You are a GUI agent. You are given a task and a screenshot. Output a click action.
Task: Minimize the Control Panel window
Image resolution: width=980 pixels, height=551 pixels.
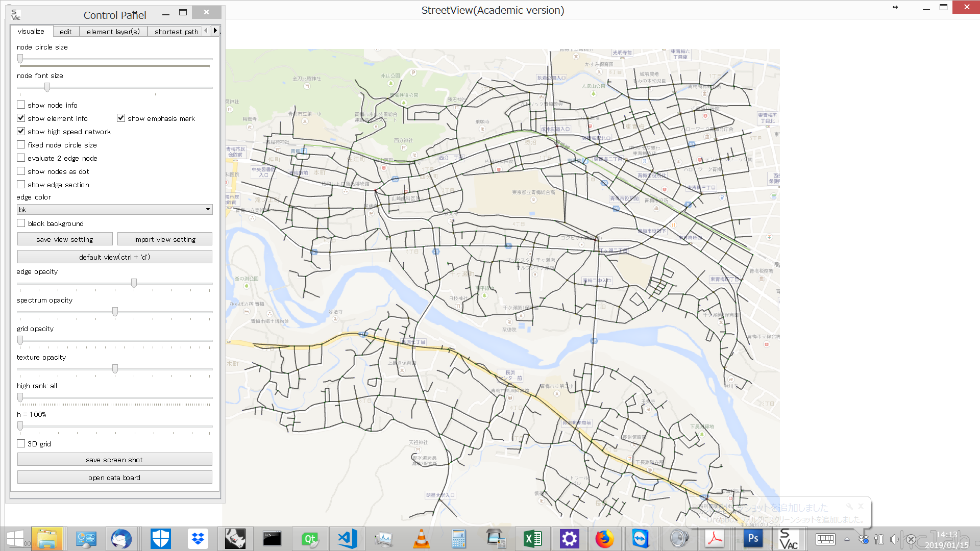click(x=165, y=14)
